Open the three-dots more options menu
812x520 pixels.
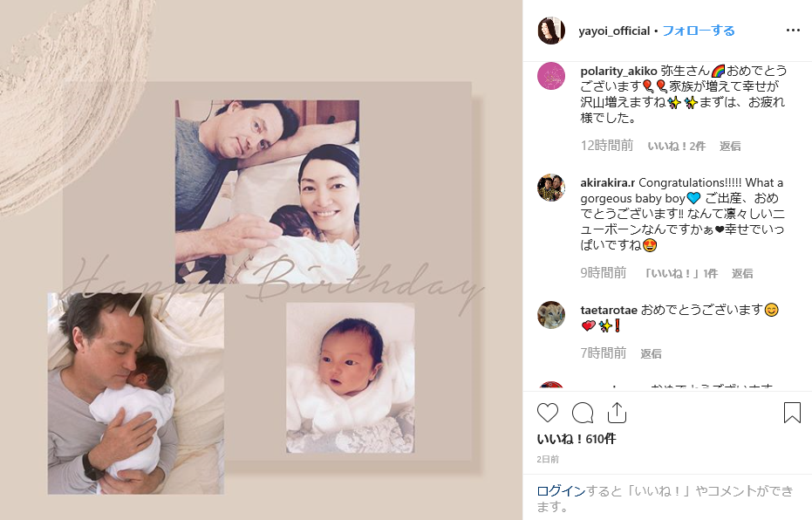point(793,30)
